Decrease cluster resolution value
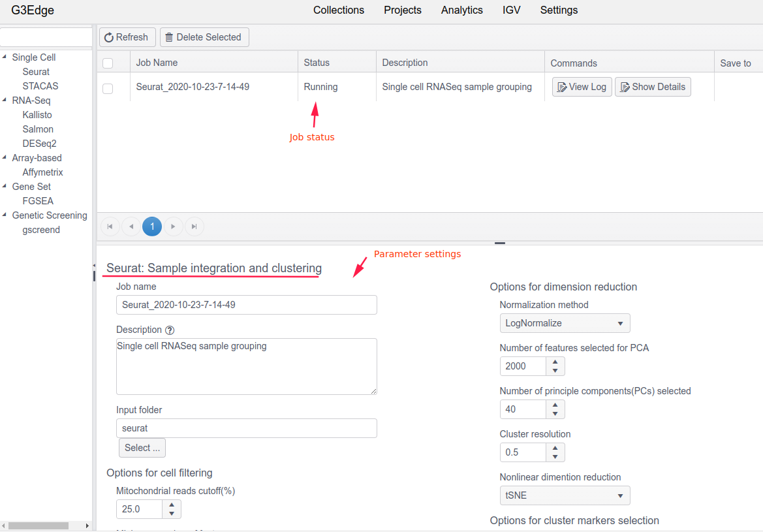 (555, 457)
